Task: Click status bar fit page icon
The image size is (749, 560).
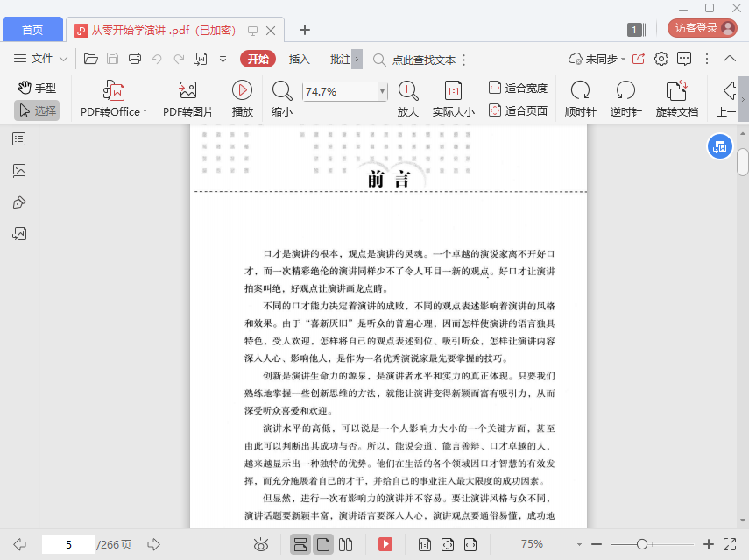Action: 448,545
